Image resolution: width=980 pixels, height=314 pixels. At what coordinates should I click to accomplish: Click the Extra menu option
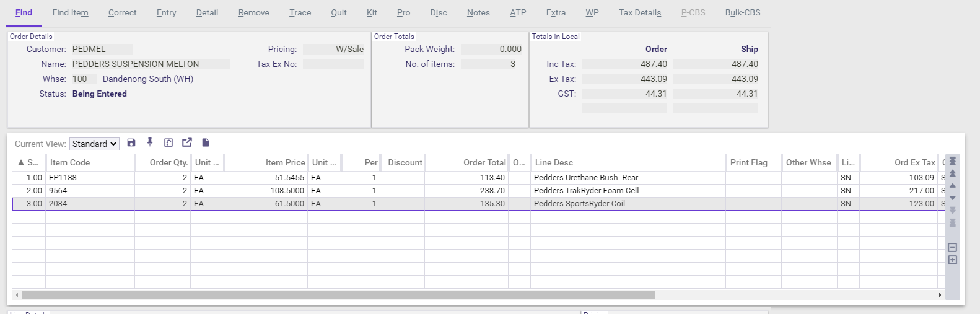coord(556,12)
